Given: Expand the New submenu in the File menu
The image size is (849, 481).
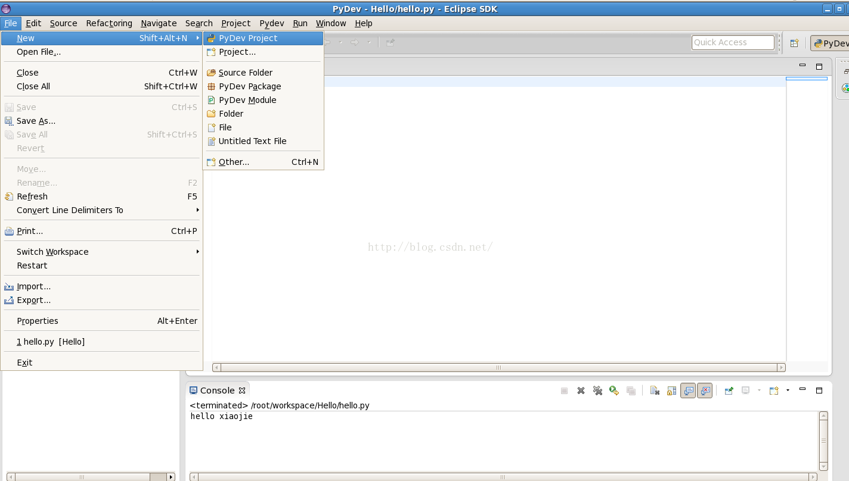Looking at the screenshot, I should [x=102, y=38].
